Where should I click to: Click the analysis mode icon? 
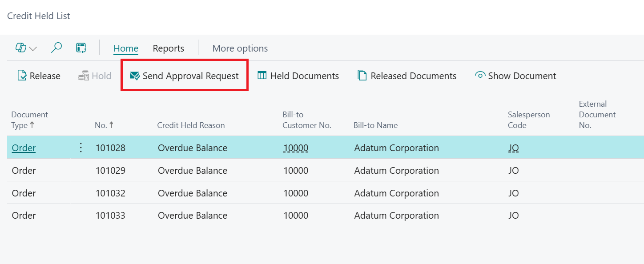(81, 48)
